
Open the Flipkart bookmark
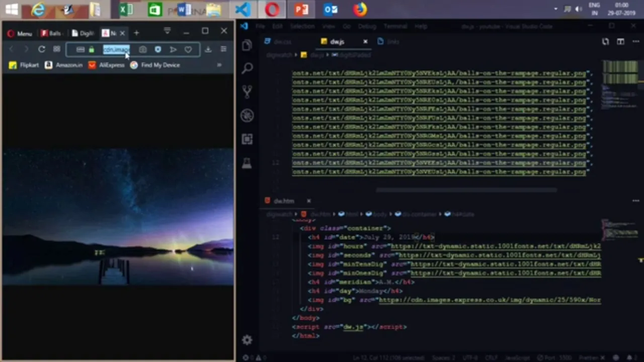24,65
